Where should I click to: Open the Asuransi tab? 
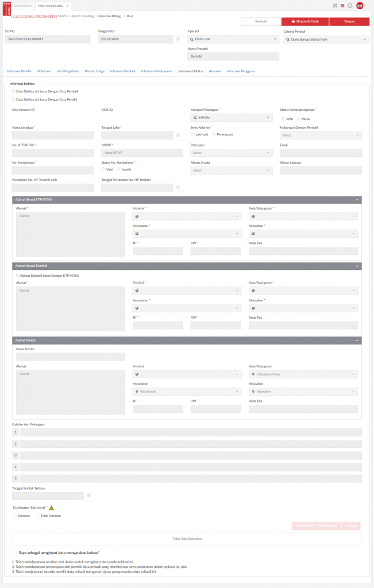(x=215, y=71)
